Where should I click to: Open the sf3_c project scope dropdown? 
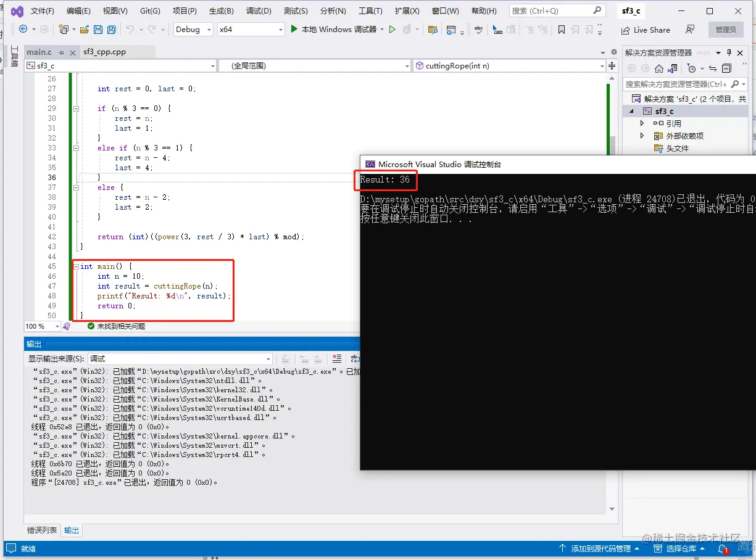point(120,65)
